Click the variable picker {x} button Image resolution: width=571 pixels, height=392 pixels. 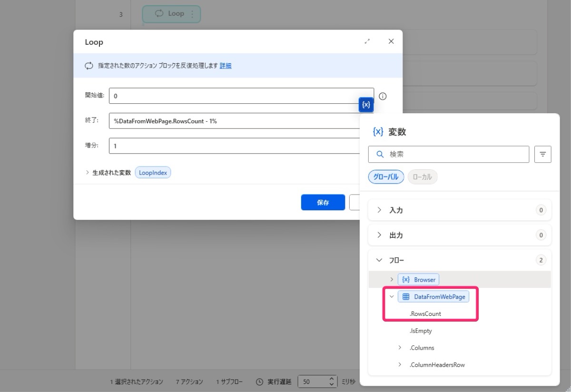coord(366,105)
